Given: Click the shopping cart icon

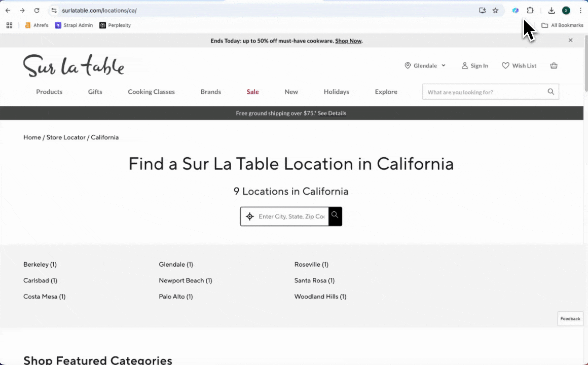Looking at the screenshot, I should (x=554, y=65).
